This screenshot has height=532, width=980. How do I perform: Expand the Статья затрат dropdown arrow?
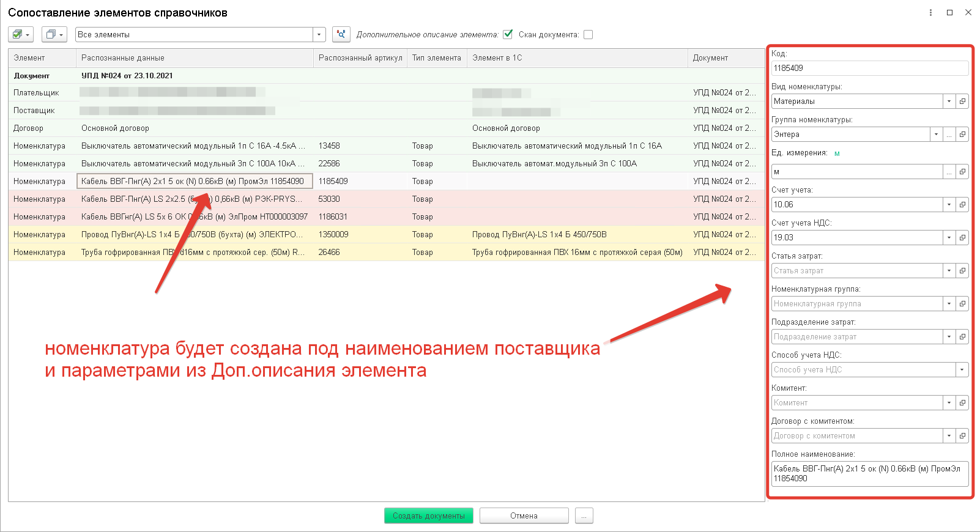click(x=949, y=271)
